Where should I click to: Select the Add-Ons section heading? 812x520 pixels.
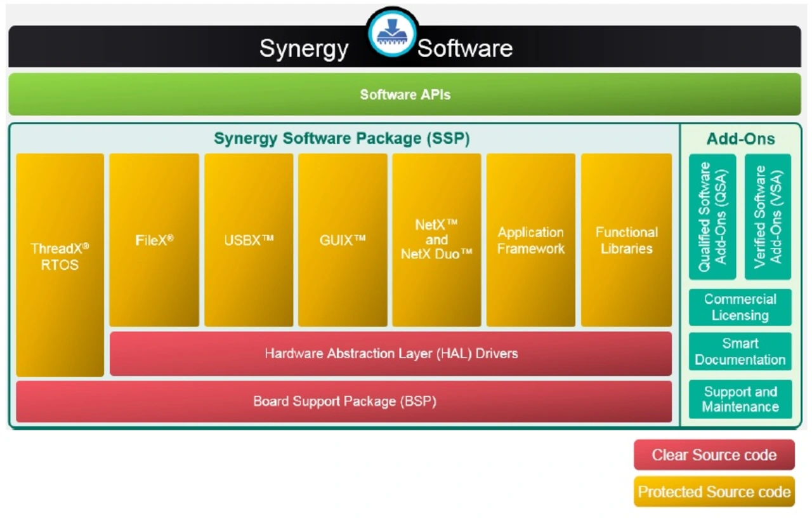click(740, 139)
